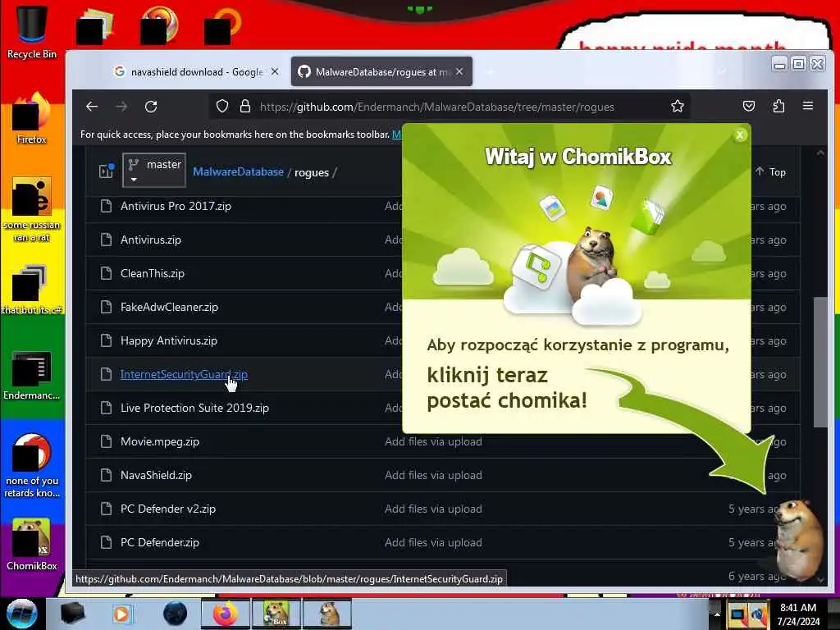
Task: Open Live Protection Suite 2019.zip
Action: (194, 409)
